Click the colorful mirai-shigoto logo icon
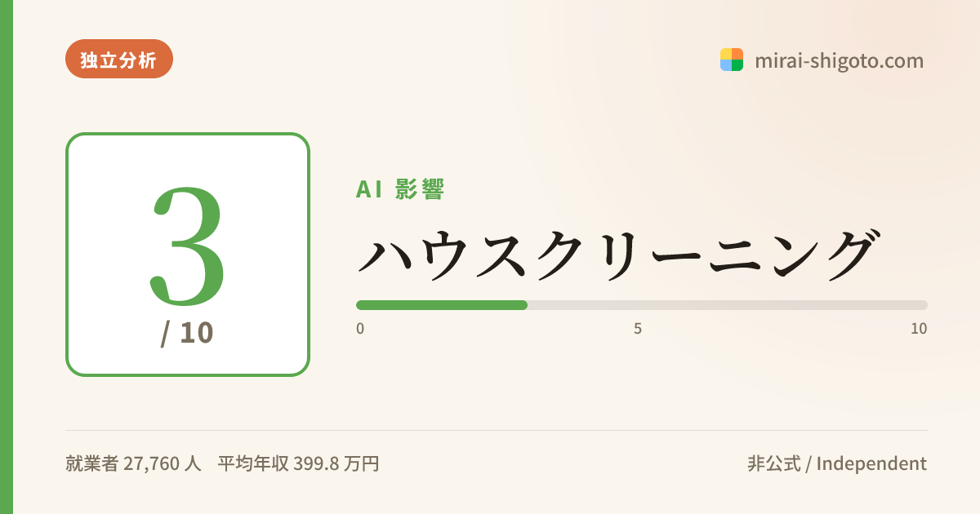 (x=731, y=60)
